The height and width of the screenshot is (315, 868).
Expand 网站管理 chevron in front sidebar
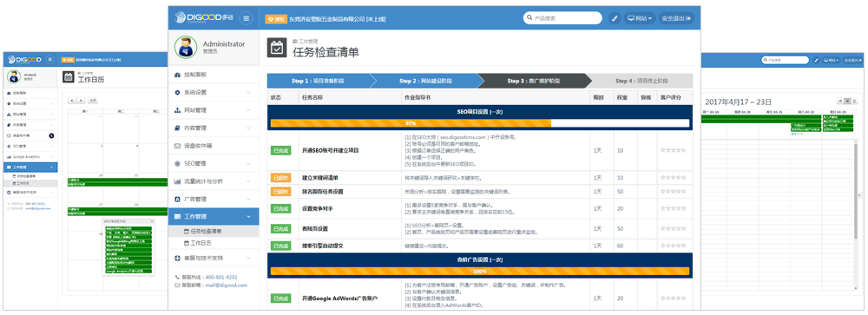248,110
